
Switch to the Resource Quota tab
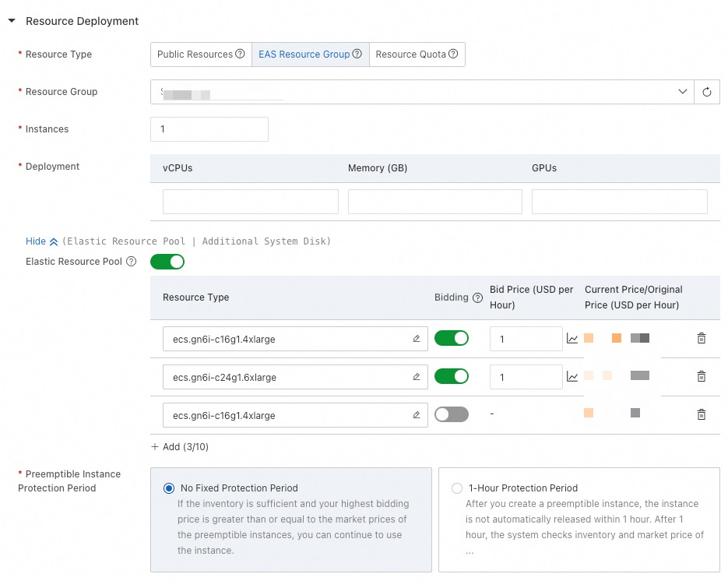coord(410,55)
